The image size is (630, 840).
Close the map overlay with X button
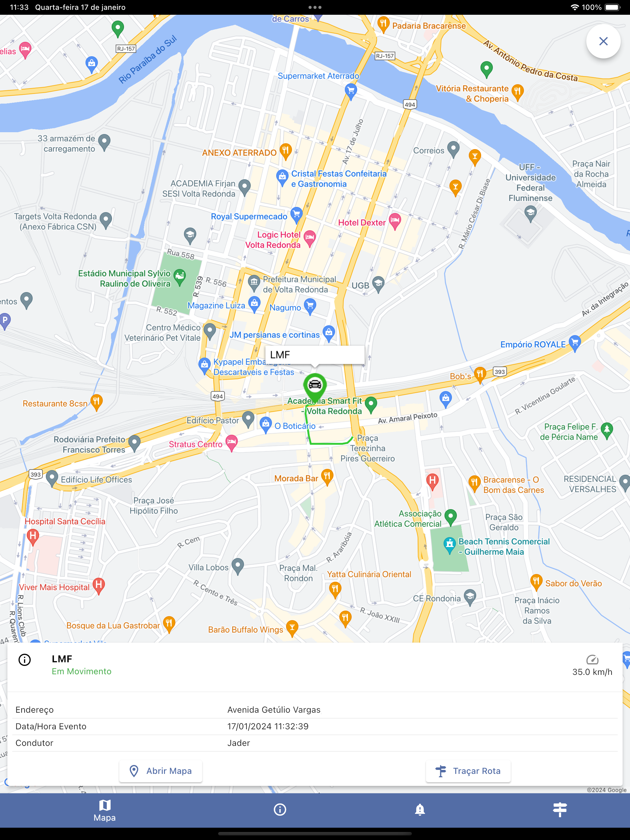(603, 41)
